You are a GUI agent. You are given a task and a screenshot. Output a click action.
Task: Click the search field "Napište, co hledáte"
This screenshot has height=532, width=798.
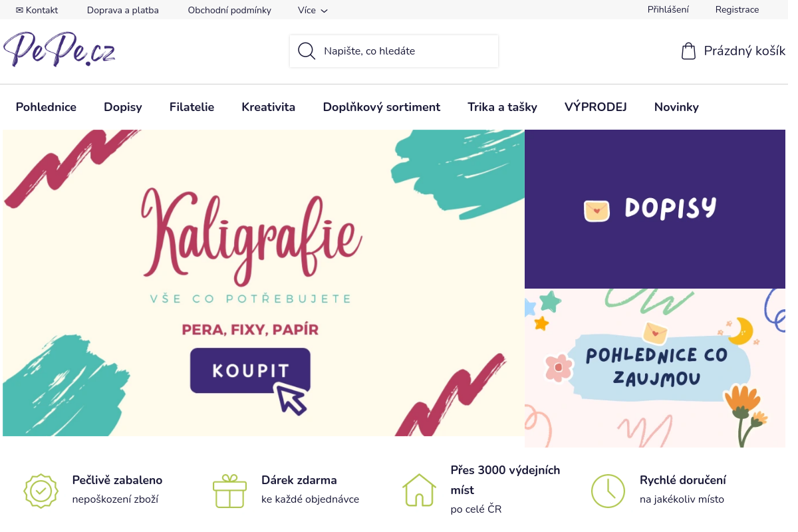click(x=406, y=51)
